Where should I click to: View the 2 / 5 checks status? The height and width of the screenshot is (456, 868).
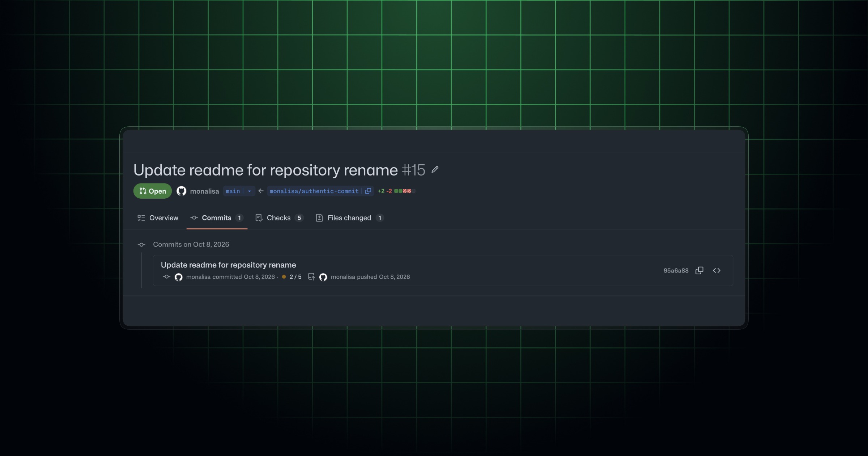point(292,277)
